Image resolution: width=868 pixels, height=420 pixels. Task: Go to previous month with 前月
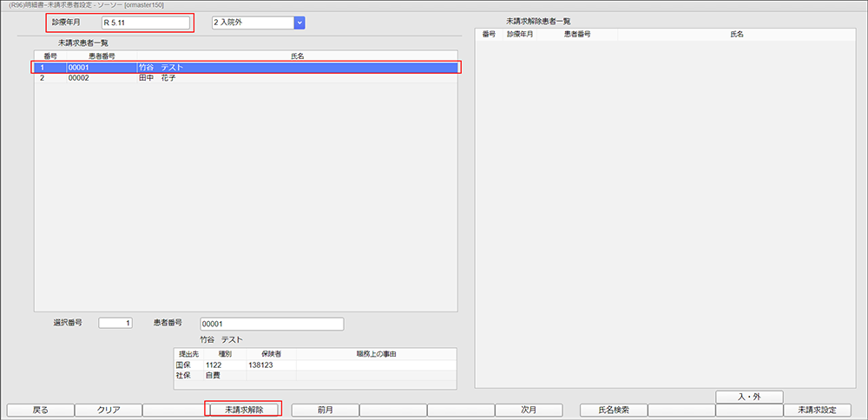325,410
